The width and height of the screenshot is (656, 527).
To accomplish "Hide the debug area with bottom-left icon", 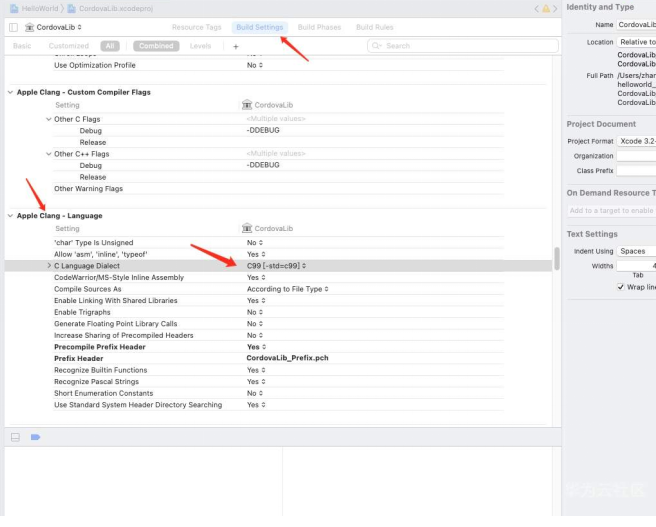I will click(x=15, y=437).
